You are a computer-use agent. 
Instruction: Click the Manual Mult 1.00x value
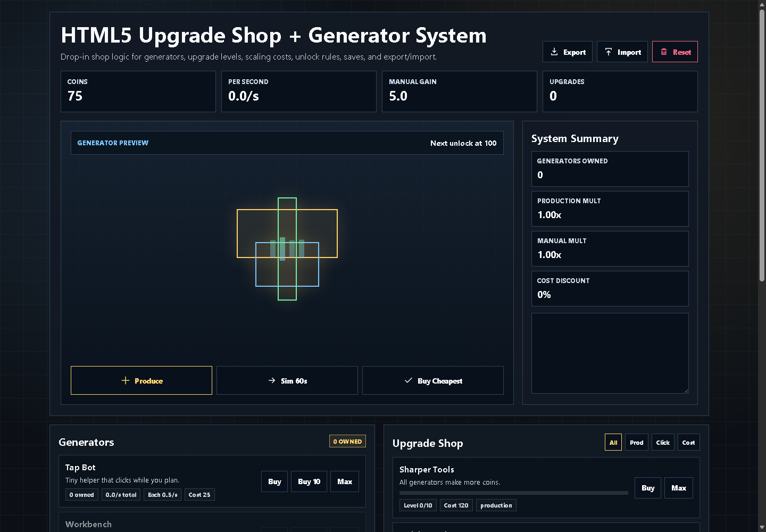coord(549,255)
